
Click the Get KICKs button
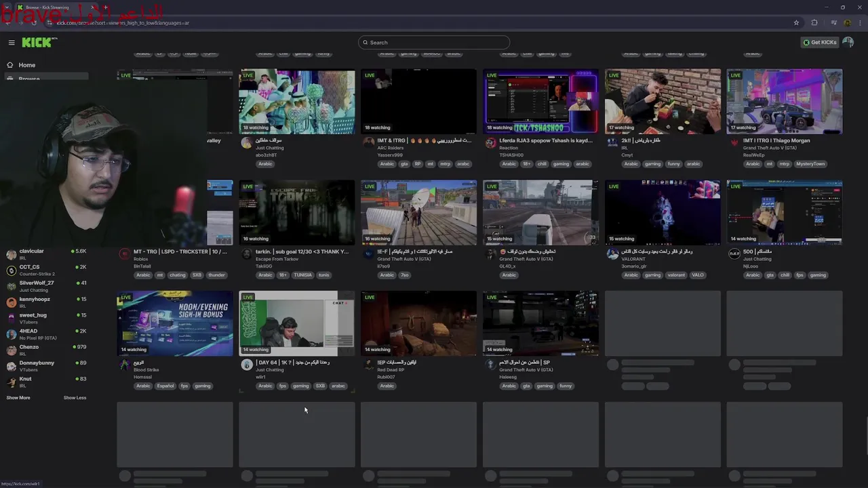coord(820,42)
